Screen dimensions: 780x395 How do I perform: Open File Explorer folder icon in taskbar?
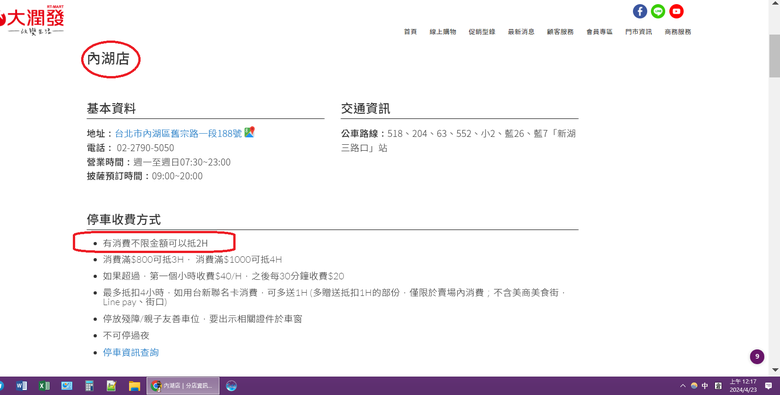click(134, 386)
